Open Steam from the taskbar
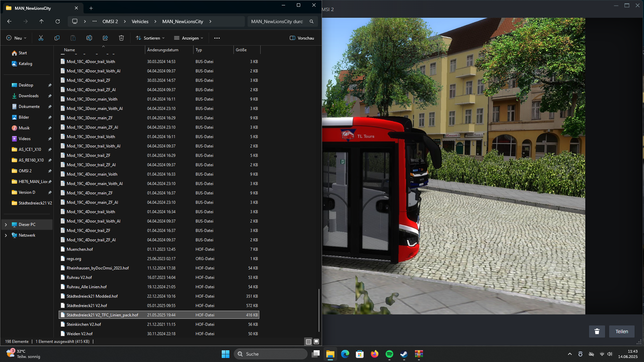 [404, 354]
